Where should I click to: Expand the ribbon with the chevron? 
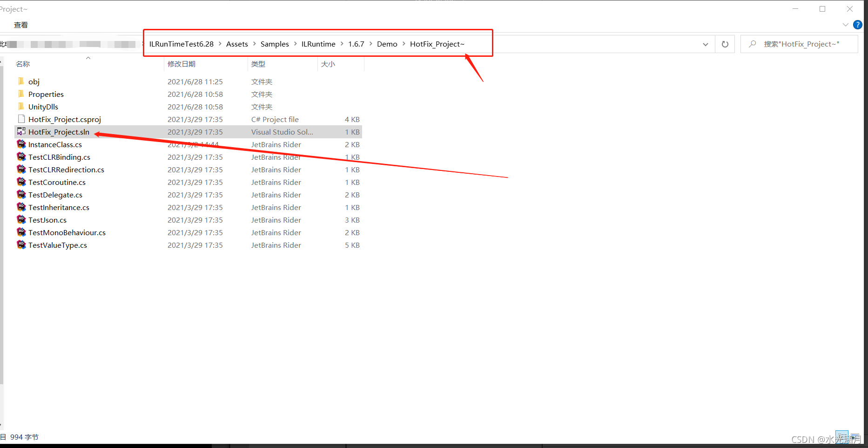pos(845,25)
